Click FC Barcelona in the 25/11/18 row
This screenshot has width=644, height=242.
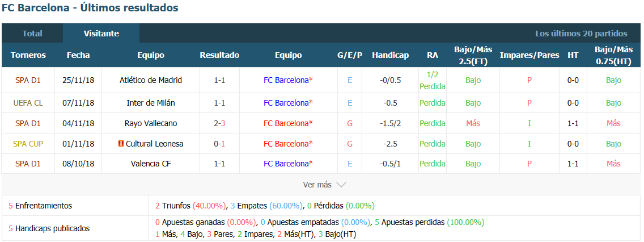286,80
